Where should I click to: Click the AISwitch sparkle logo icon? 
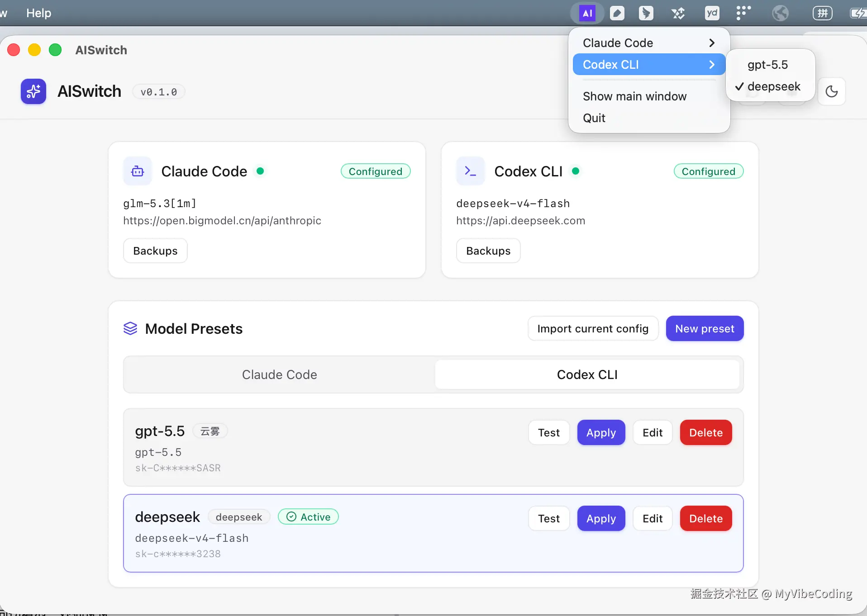(33, 91)
